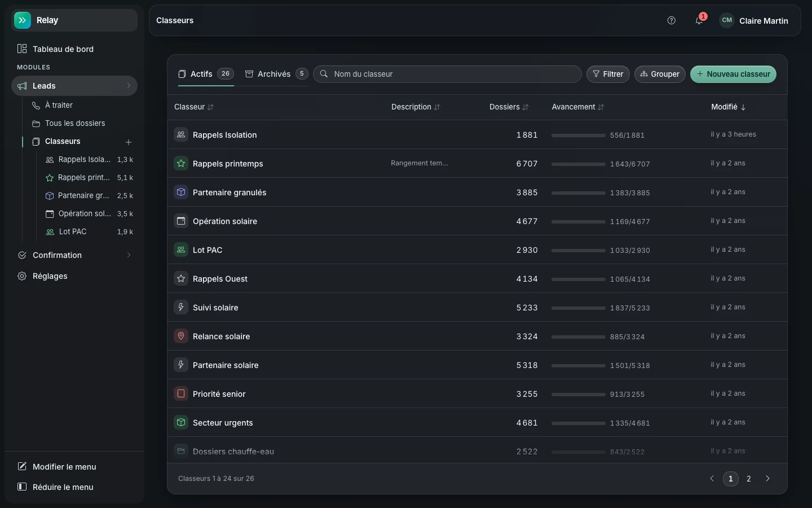Go to the next page arrow

767,479
